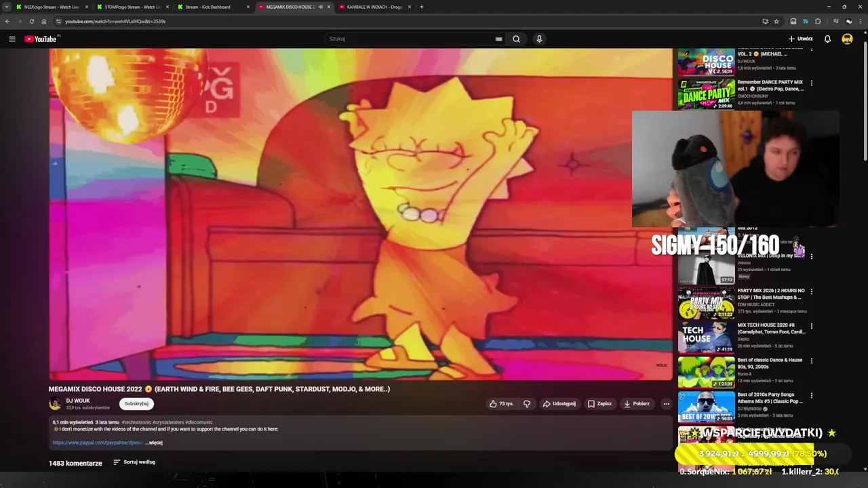Close the NEEXcsgo Stream tab
Image resolution: width=868 pixels, height=488 pixels.
[x=87, y=7]
